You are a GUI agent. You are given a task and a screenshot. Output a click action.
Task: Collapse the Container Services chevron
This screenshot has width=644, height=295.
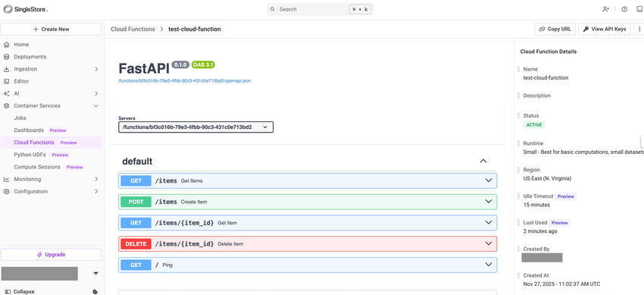pos(96,106)
